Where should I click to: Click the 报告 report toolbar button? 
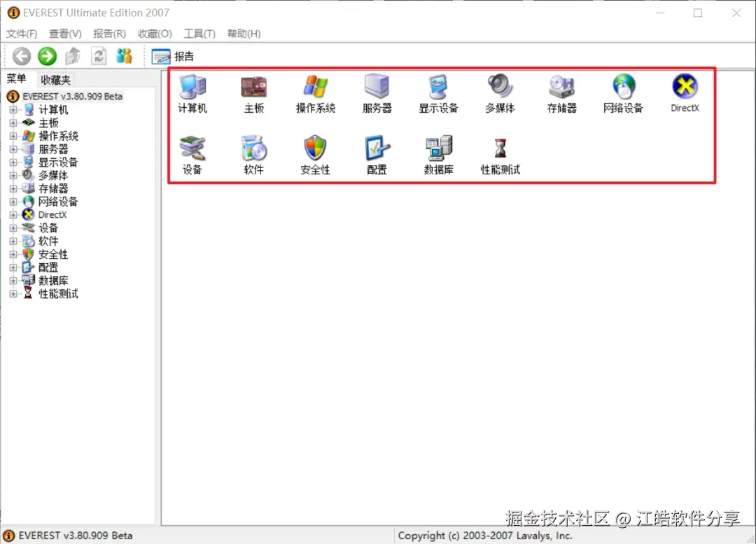[x=173, y=57]
